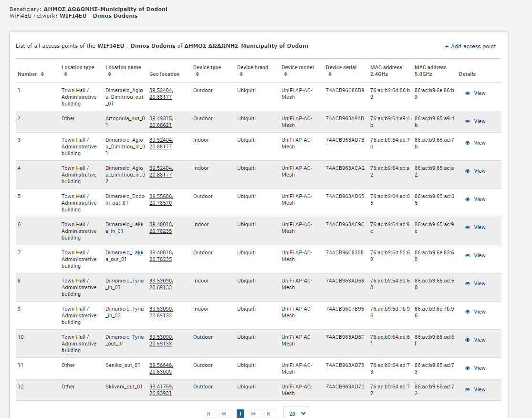Sort by Device serial column

point(330,74)
